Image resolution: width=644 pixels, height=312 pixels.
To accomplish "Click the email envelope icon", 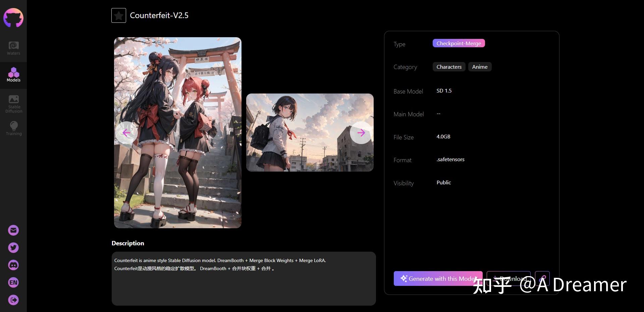I will (13, 230).
